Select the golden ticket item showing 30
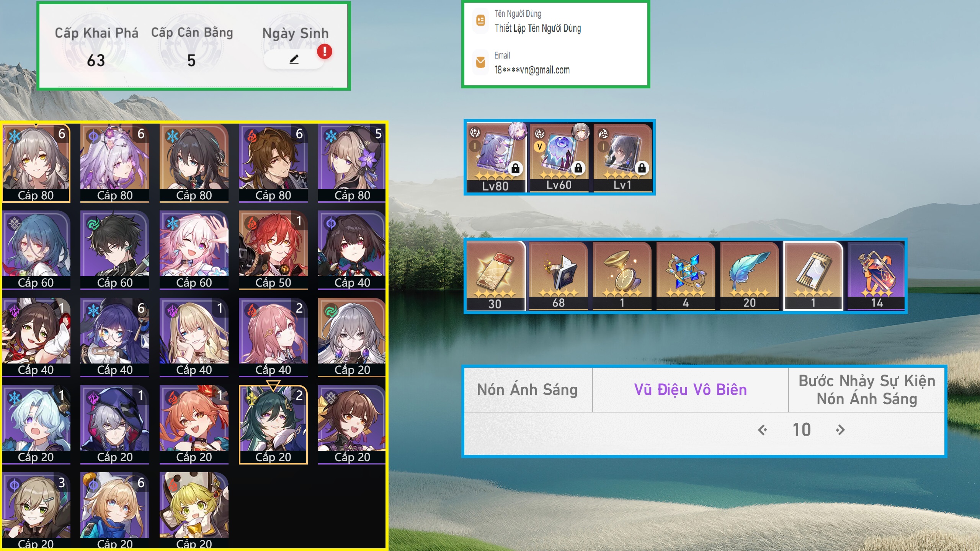980x551 pixels. (x=495, y=275)
